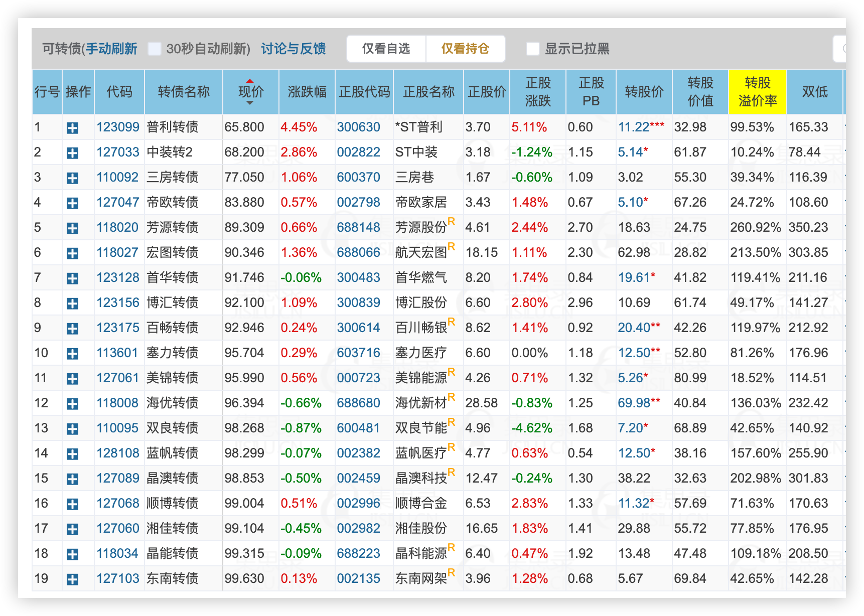This screenshot has width=864, height=616.
Task: Open stock code 600481 link
Action: click(358, 428)
